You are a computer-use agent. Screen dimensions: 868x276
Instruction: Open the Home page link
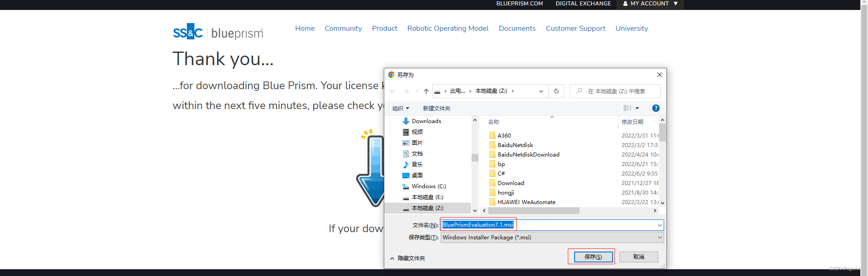[x=305, y=29]
